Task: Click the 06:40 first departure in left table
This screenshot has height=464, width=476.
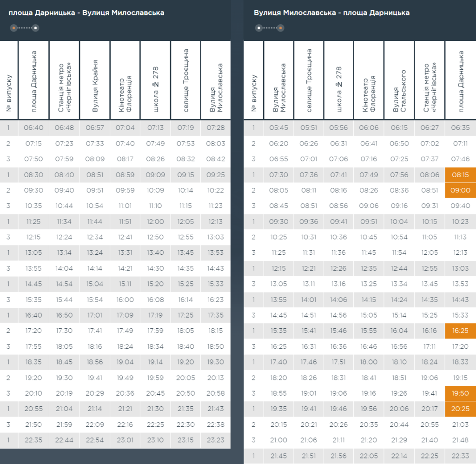Action: point(33,128)
